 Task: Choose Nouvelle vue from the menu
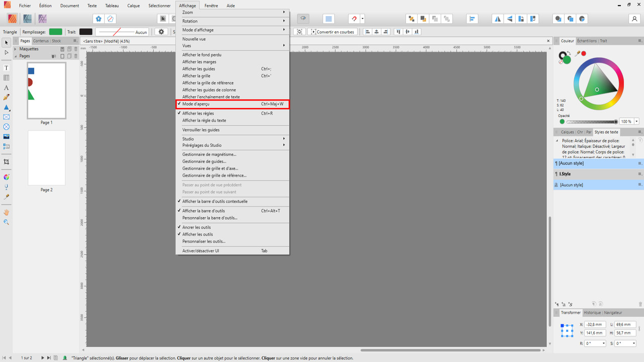232,39
